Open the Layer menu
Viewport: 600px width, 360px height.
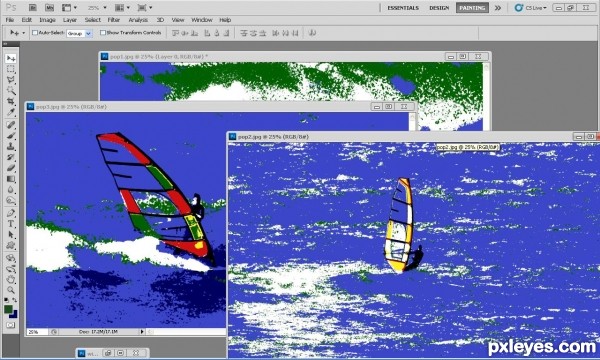(x=70, y=20)
